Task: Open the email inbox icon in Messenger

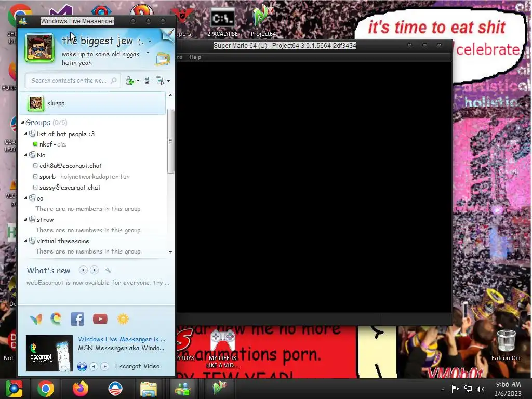Action: pos(163,59)
